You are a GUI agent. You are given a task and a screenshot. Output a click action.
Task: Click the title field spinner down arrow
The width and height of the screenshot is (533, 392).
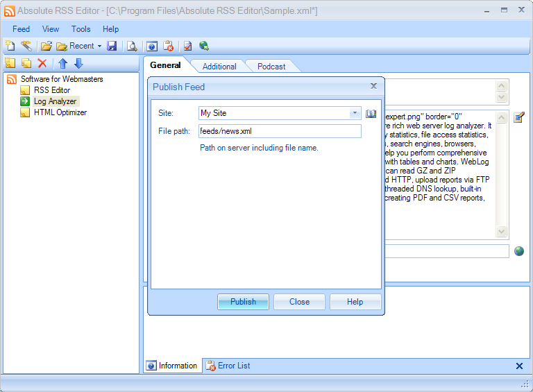(501, 97)
